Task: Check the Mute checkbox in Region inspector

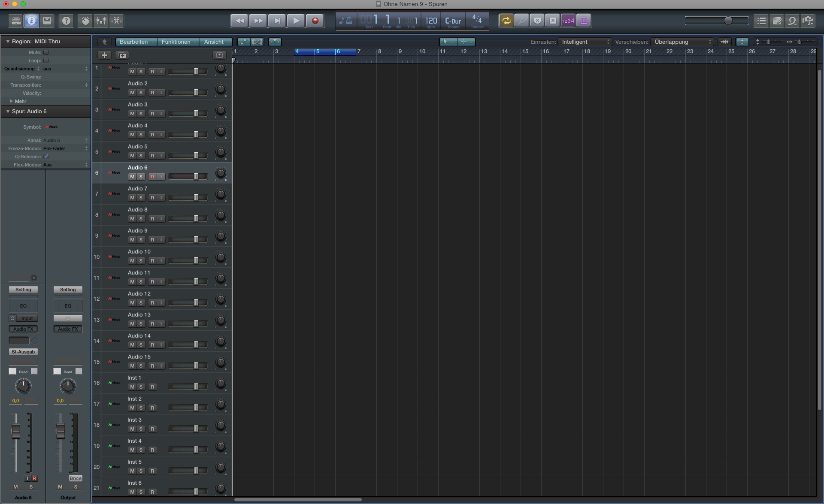Action: point(46,52)
